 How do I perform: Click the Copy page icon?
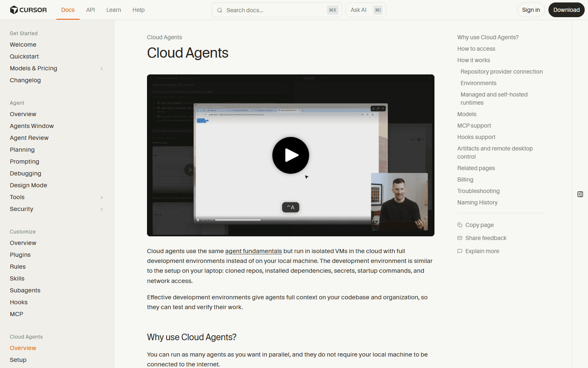(460, 225)
